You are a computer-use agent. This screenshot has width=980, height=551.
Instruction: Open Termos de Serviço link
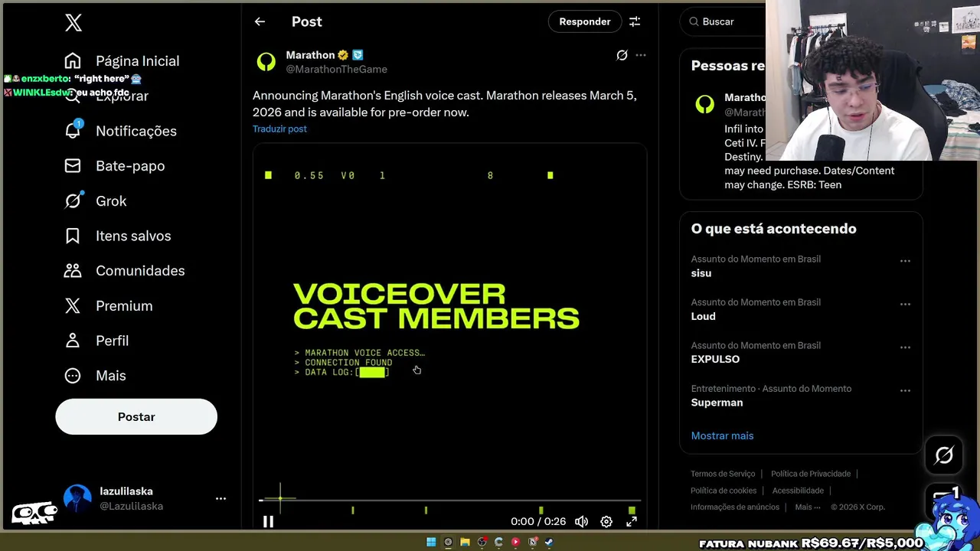(723, 474)
